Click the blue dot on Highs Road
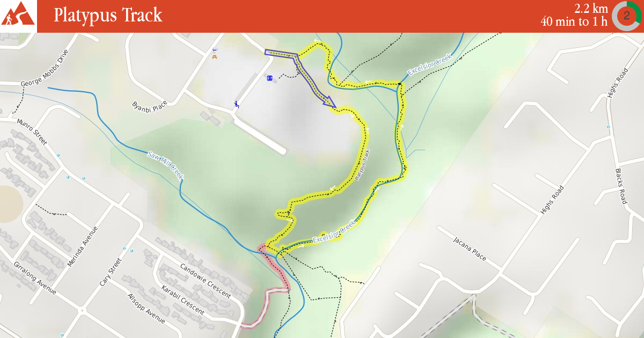644x338 pixels. point(608,127)
